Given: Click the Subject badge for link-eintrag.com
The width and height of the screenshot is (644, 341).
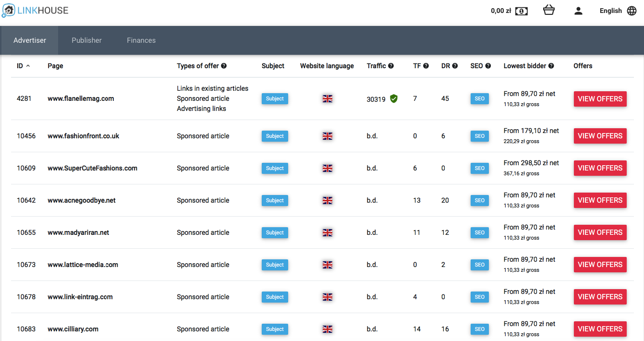Looking at the screenshot, I should [275, 297].
